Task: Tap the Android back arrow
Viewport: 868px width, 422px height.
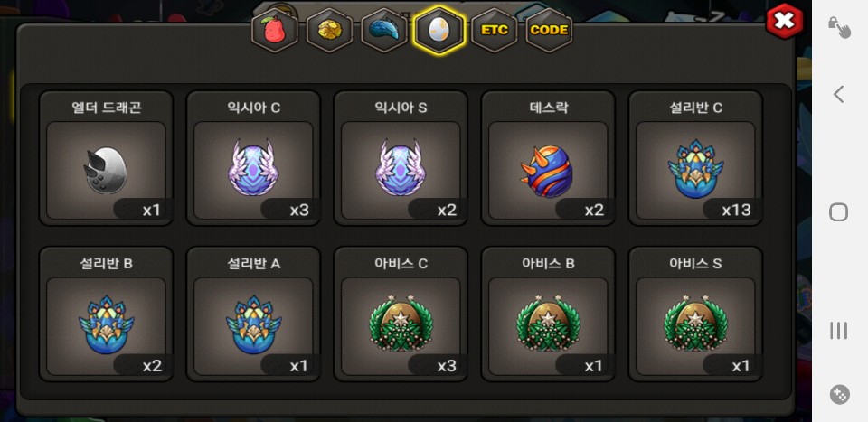Action: (x=839, y=94)
